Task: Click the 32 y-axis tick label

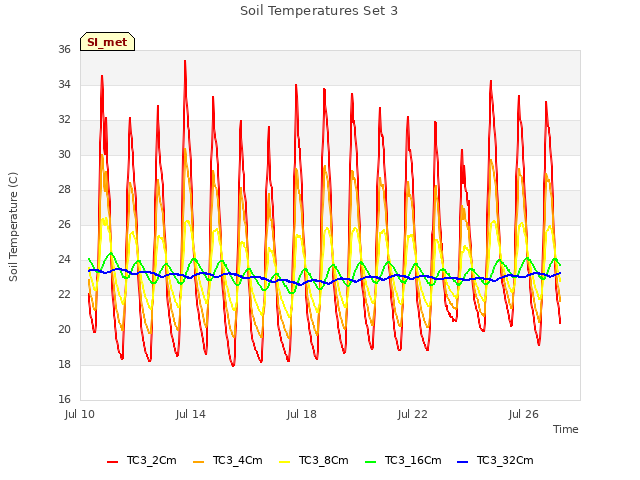Action: 64,120
